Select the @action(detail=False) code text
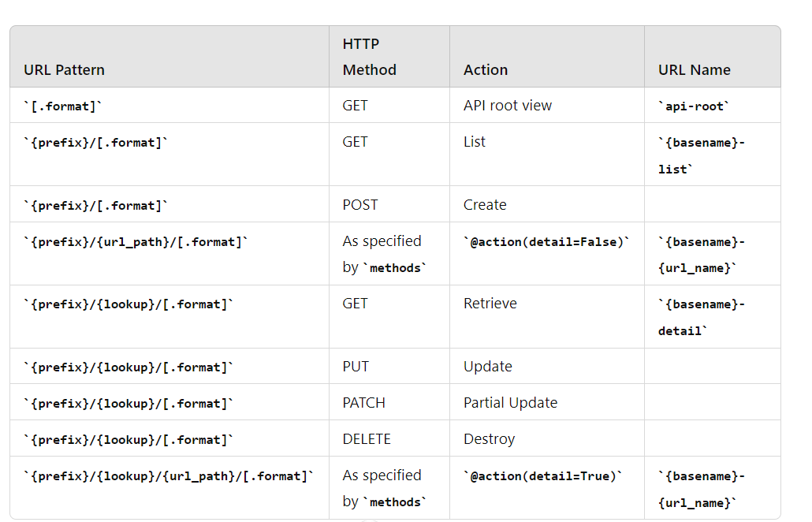 tap(546, 242)
